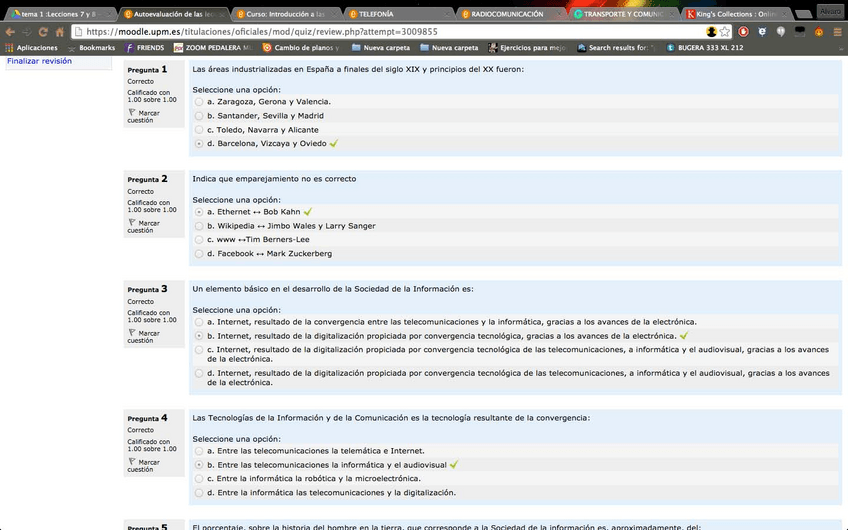Click the browser back arrow
This screenshot has width=848, height=530.
click(10, 32)
